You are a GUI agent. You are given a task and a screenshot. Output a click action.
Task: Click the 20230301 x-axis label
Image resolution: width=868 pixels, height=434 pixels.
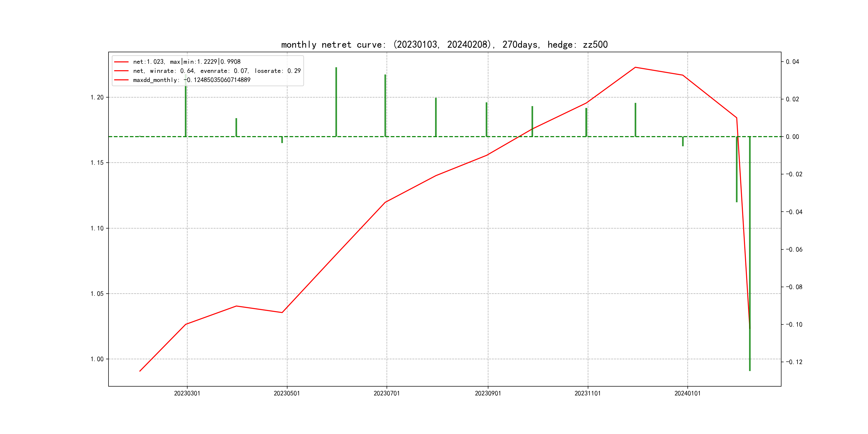point(187,393)
